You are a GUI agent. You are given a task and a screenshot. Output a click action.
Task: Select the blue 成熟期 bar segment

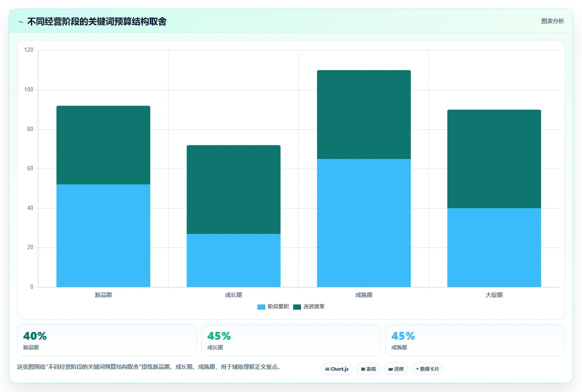pyautogui.click(x=364, y=223)
